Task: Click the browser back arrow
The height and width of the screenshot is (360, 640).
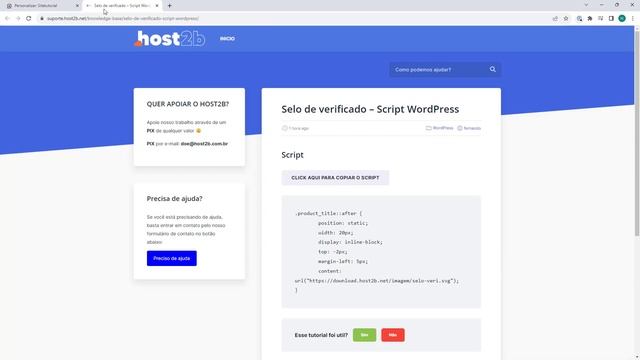Action: click(x=7, y=18)
